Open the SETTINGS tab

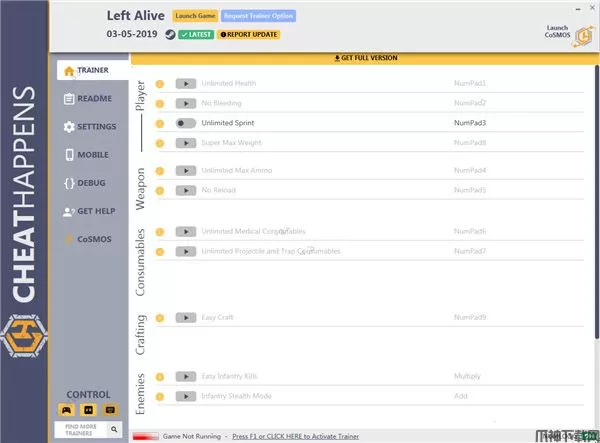coord(90,127)
